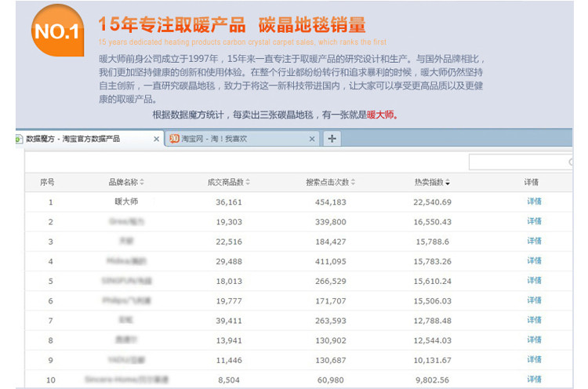Sort table by 品牌名称 column
The height and width of the screenshot is (389, 588).
126,182
